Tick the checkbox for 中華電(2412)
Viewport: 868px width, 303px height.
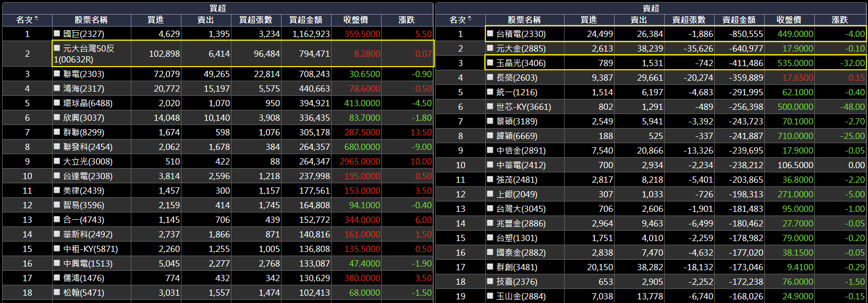[x=490, y=165]
